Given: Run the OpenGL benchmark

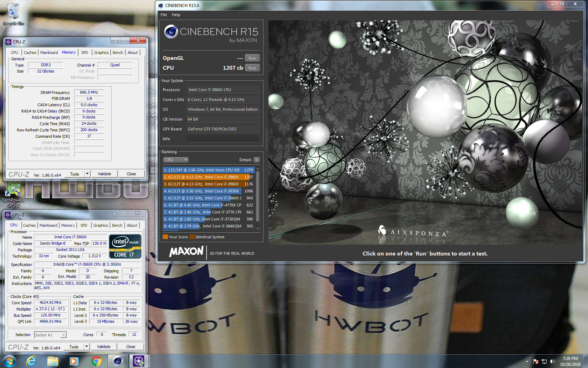Looking at the screenshot, I should [252, 58].
